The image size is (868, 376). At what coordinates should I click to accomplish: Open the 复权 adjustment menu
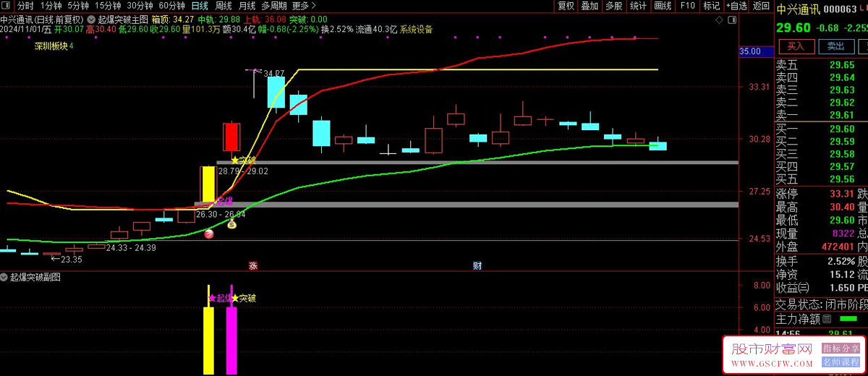click(566, 6)
